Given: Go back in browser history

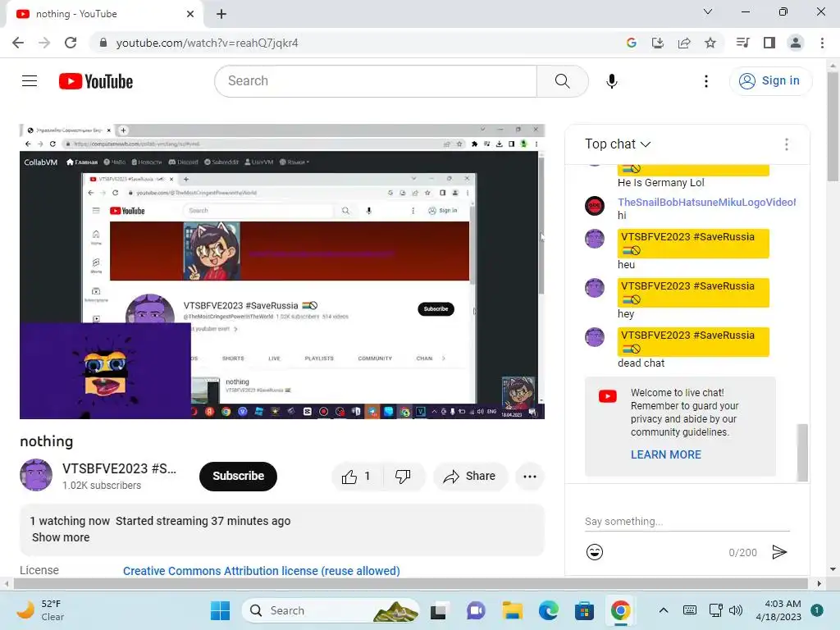Looking at the screenshot, I should pos(18,43).
